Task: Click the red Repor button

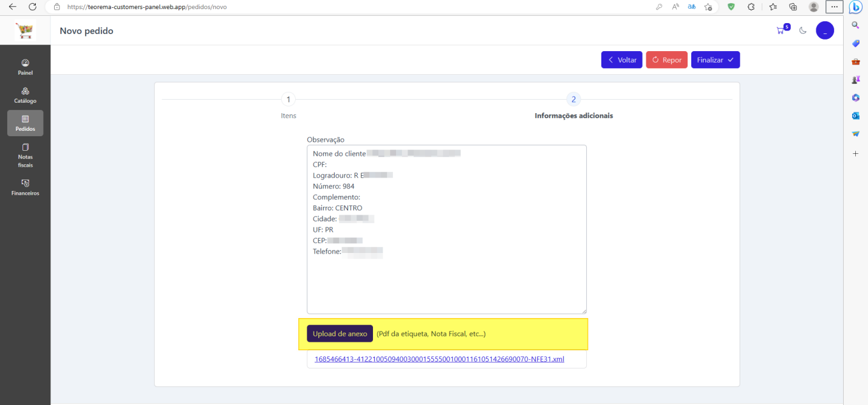Action: click(667, 60)
